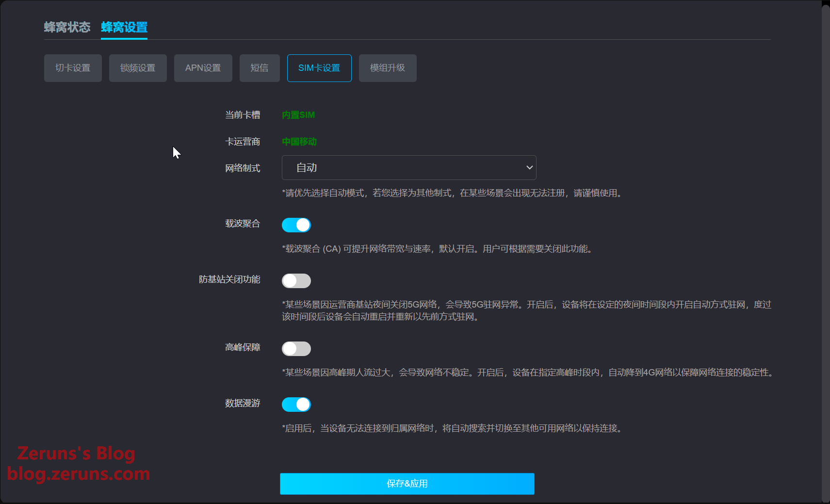Screen dimensions: 830x504
Task: Open the 短信 section
Action: click(x=260, y=68)
